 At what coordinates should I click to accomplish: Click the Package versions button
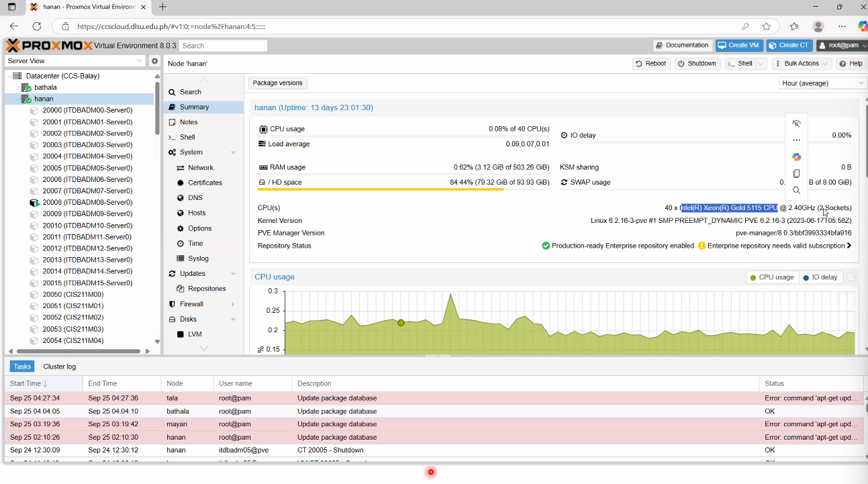click(x=278, y=83)
